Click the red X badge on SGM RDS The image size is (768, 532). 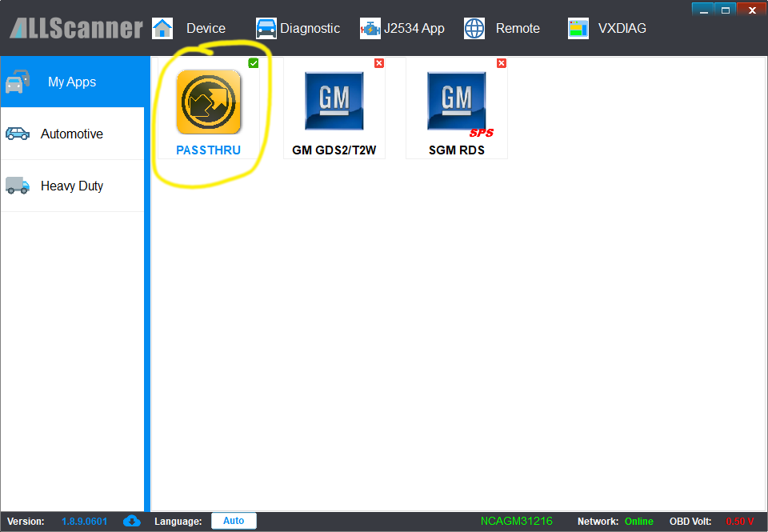(x=502, y=63)
